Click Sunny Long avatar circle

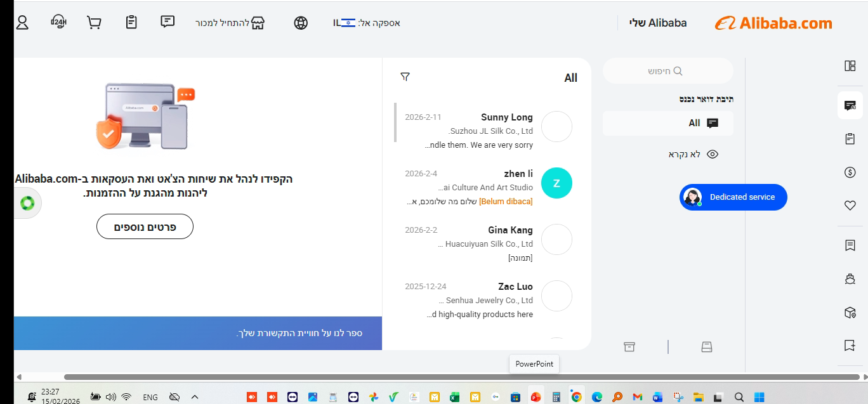(x=556, y=127)
